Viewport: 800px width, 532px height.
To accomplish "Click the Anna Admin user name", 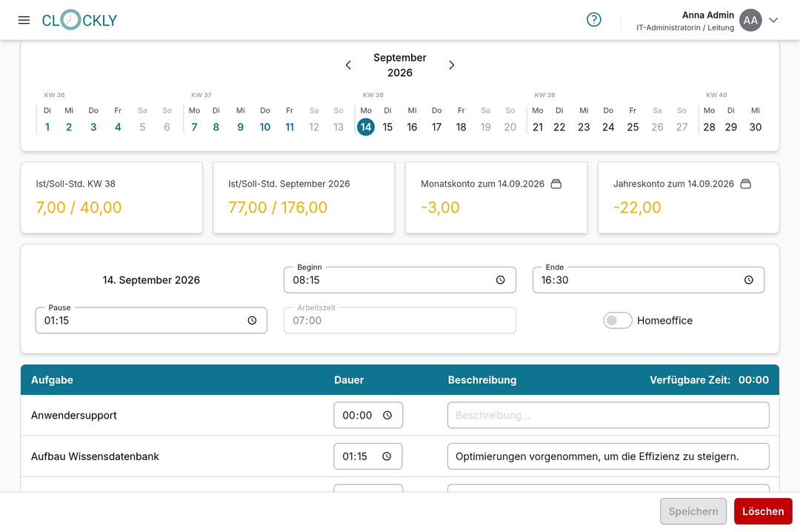I will (x=707, y=15).
